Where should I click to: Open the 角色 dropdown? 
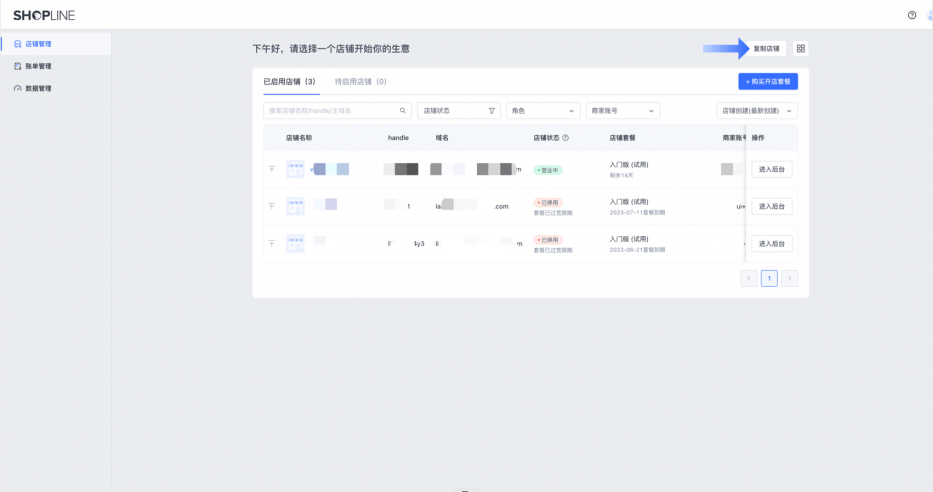click(x=543, y=111)
